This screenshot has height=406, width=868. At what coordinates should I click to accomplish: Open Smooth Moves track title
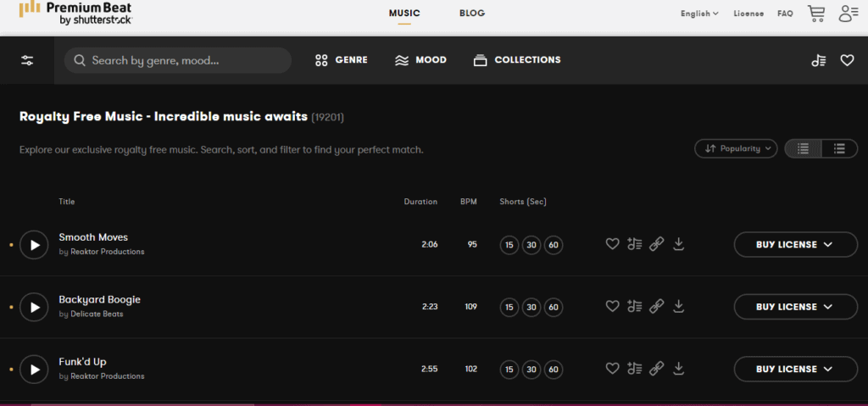(93, 237)
